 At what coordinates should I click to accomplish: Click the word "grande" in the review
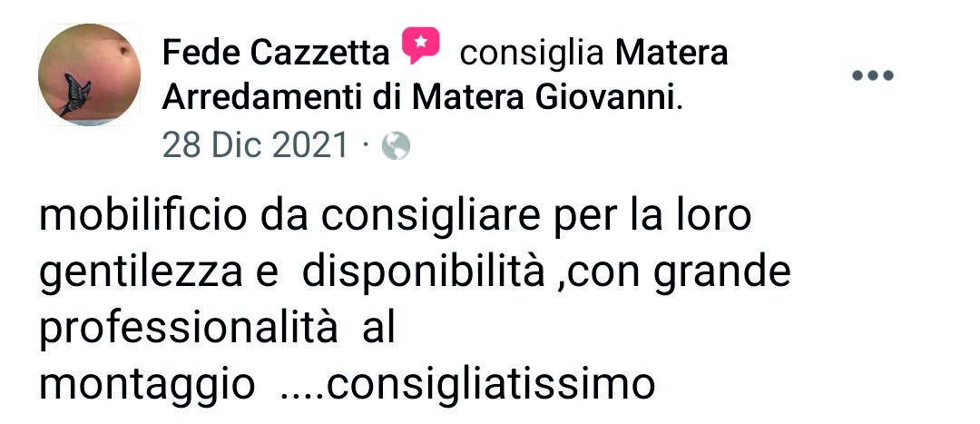click(x=722, y=275)
